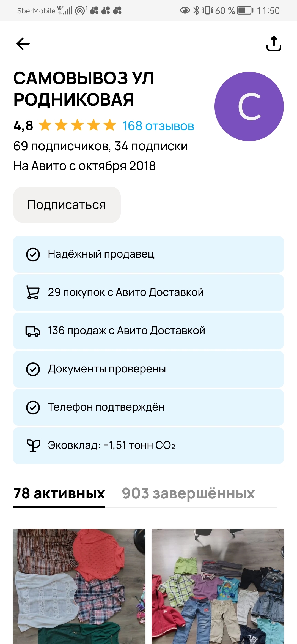Open the children's clothing listing photo
The image size is (297, 644).
coord(218,586)
